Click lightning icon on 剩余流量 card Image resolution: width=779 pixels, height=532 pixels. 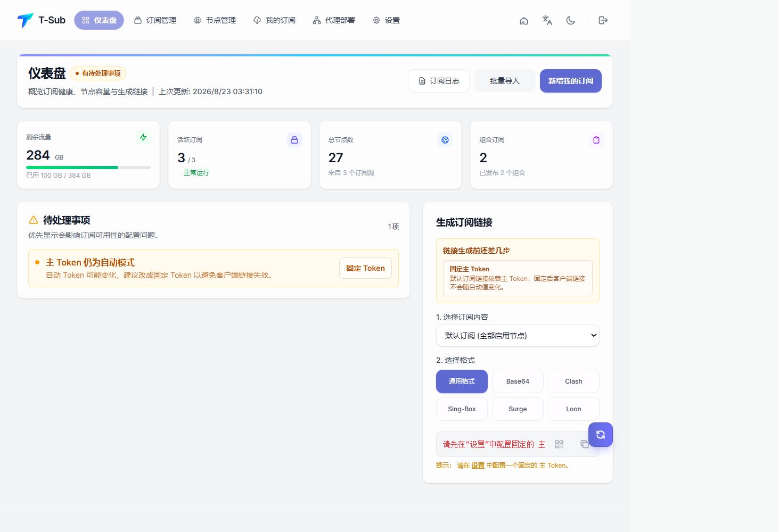(143, 137)
